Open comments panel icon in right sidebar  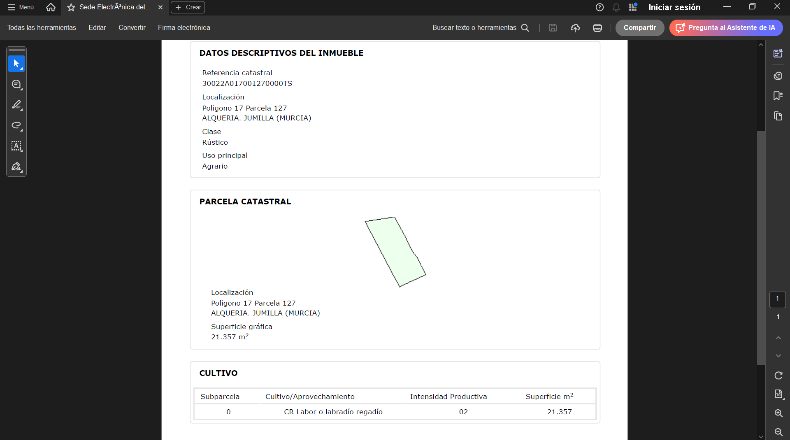[778, 76]
